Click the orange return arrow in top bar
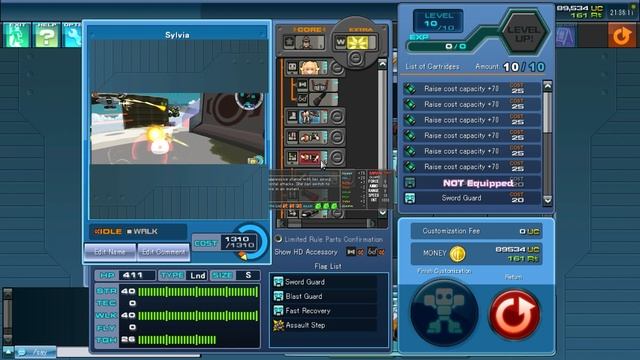The height and width of the screenshot is (360, 640). coord(622,36)
